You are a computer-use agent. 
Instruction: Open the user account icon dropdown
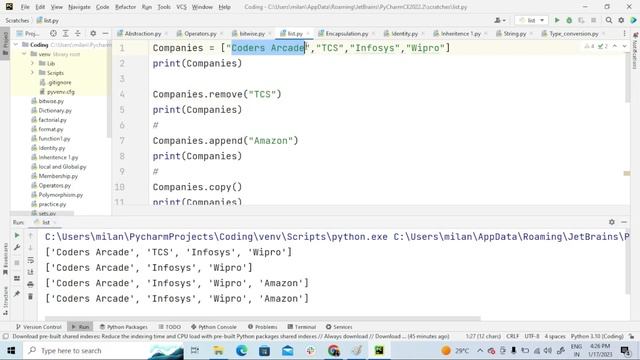pyautogui.click(x=500, y=20)
